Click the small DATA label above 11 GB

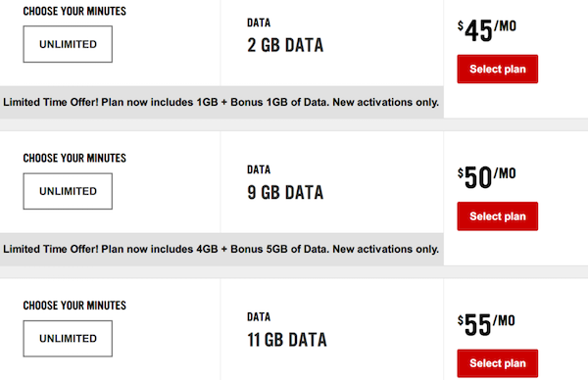tap(259, 317)
